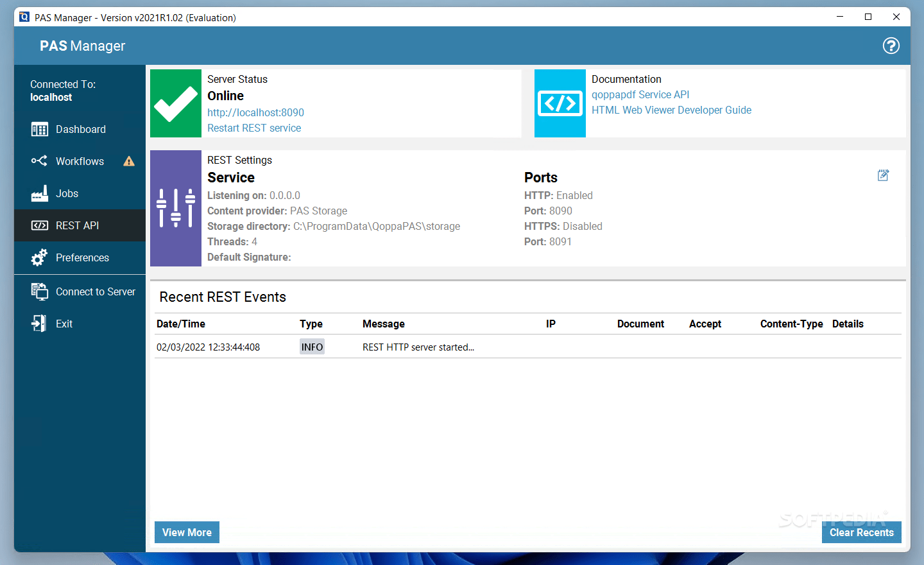The image size is (924, 565).
Task: Click the Accept column header
Action: pyautogui.click(x=705, y=324)
